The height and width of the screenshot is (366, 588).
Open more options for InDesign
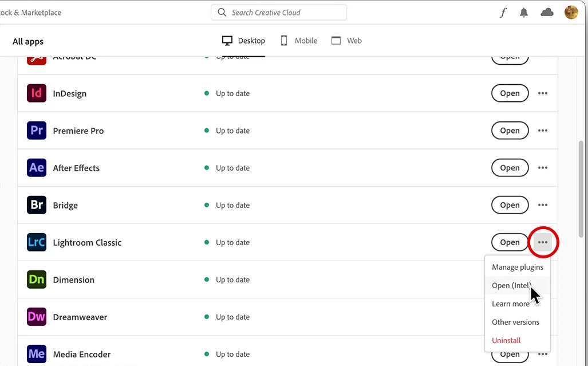click(x=543, y=93)
